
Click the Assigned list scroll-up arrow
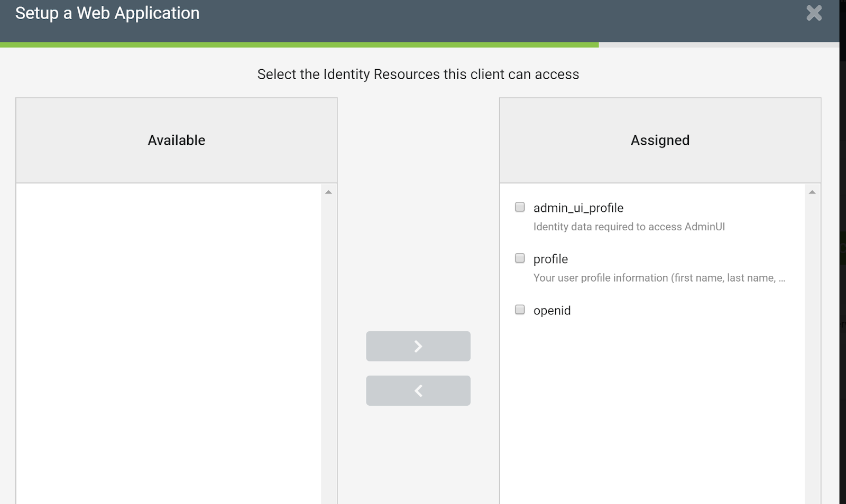[x=812, y=192]
